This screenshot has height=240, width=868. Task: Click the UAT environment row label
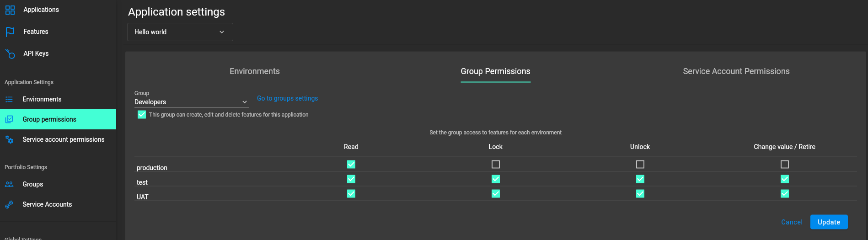tap(143, 197)
